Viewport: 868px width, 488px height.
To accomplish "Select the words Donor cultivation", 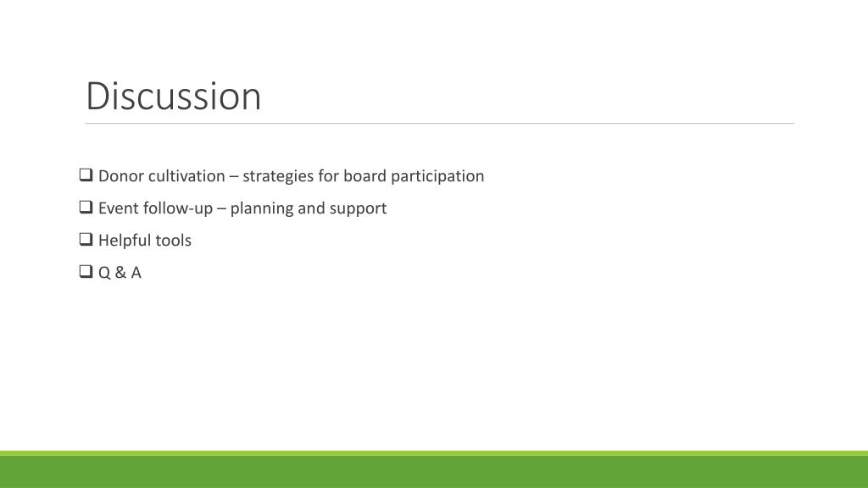I will [x=162, y=176].
